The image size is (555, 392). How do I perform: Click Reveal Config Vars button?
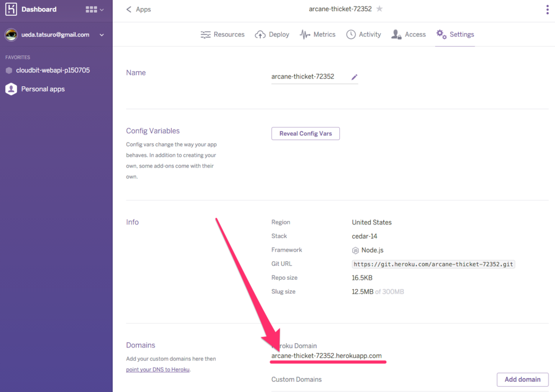[x=306, y=133]
